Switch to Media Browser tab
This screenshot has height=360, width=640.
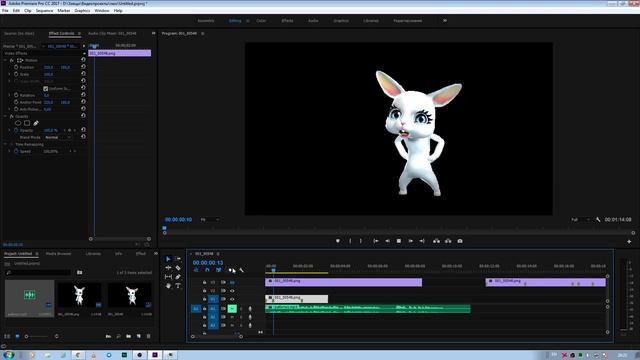pyautogui.click(x=58, y=253)
